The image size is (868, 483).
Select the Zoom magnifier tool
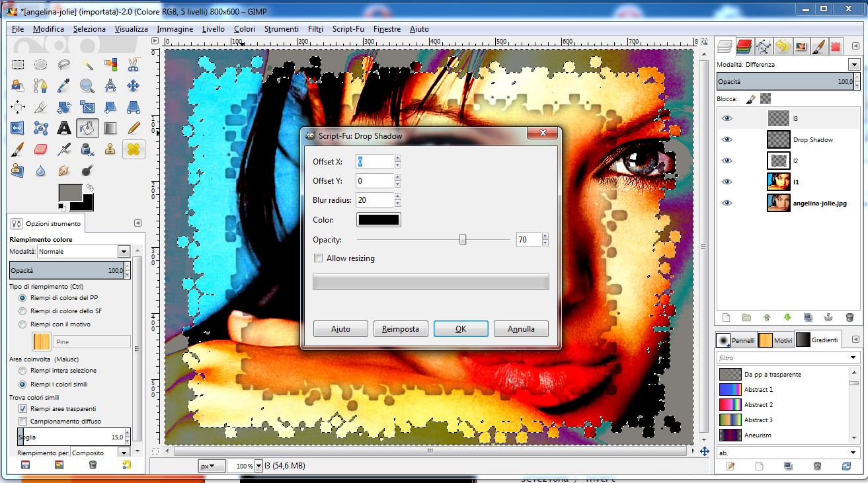(x=87, y=85)
